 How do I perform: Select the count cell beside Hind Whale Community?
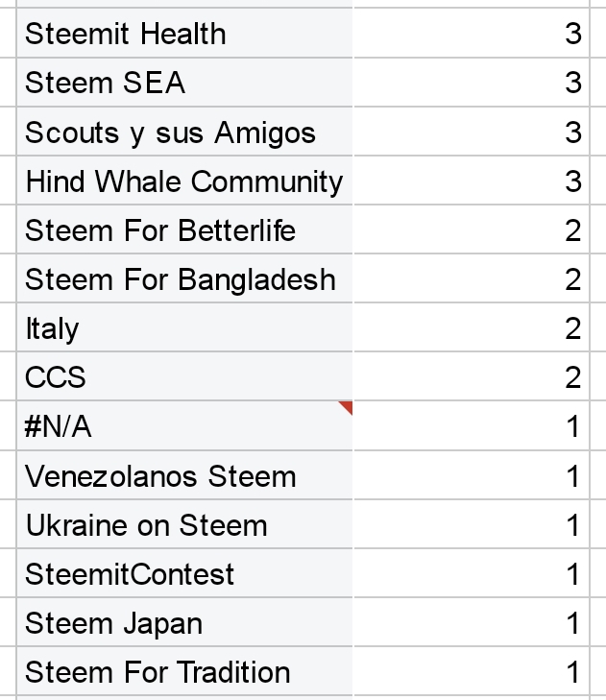pos(471,181)
